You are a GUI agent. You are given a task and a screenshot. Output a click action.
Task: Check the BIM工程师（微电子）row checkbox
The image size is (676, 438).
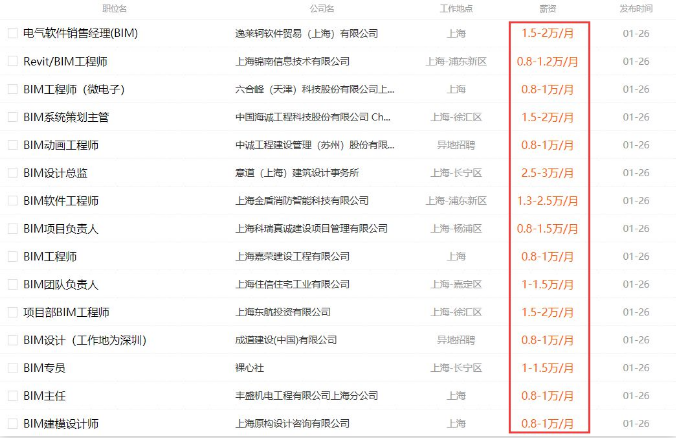click(x=13, y=89)
